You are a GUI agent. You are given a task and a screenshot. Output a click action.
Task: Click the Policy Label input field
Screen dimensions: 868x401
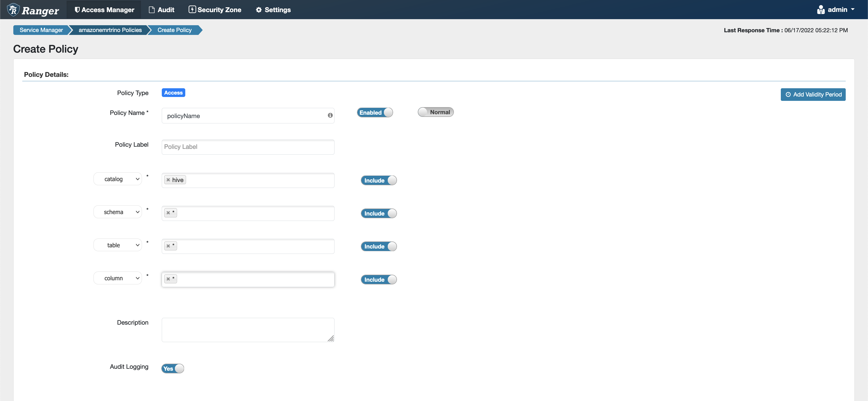248,146
